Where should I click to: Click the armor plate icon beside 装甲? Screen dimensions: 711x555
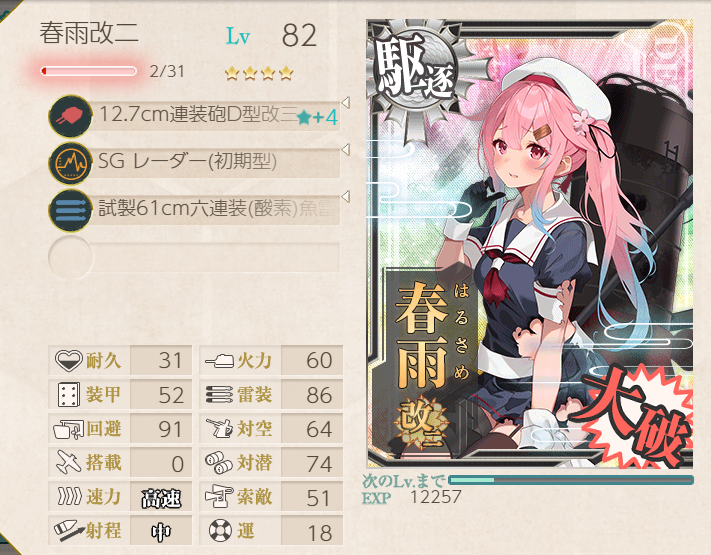pos(68,394)
